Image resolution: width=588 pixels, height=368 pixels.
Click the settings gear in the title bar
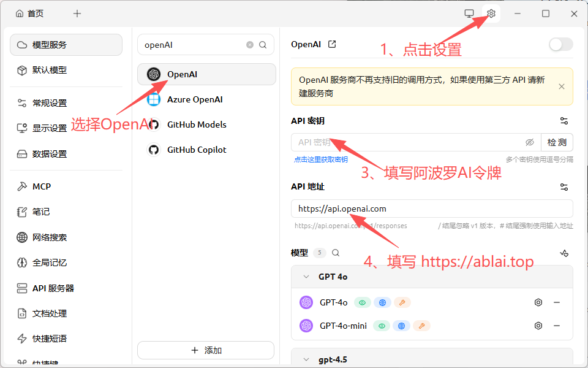tap(491, 13)
